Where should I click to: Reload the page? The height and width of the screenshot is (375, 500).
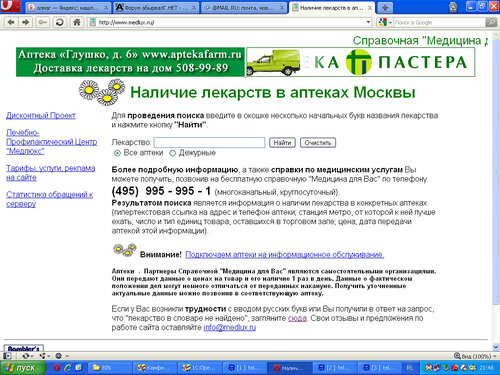coord(60,22)
